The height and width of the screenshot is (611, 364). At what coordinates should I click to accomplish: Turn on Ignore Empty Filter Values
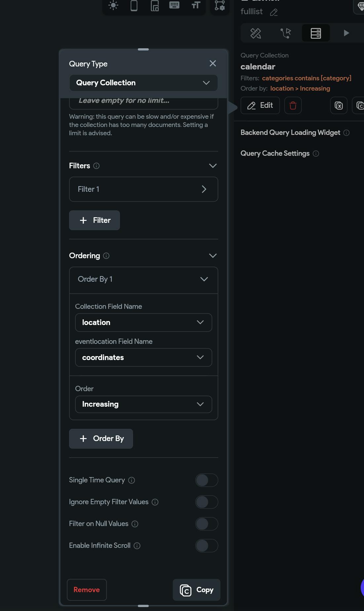207,502
